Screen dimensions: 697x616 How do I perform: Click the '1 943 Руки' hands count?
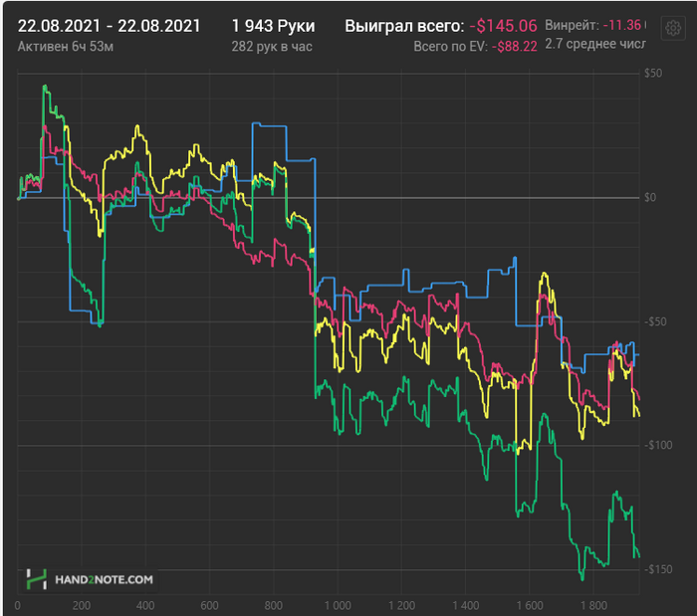tap(273, 26)
